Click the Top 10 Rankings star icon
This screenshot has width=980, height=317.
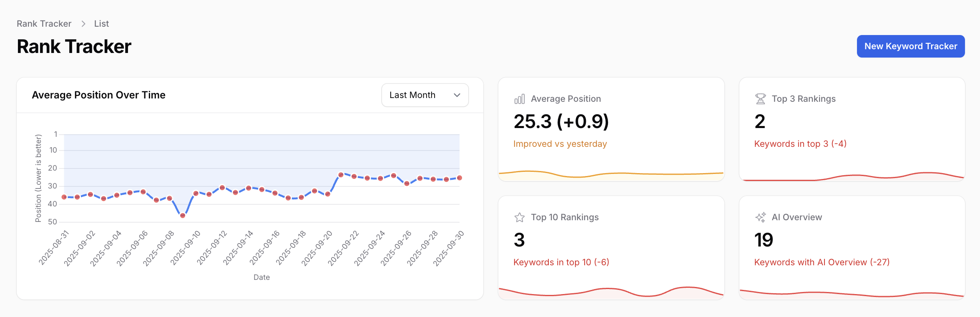pos(519,217)
